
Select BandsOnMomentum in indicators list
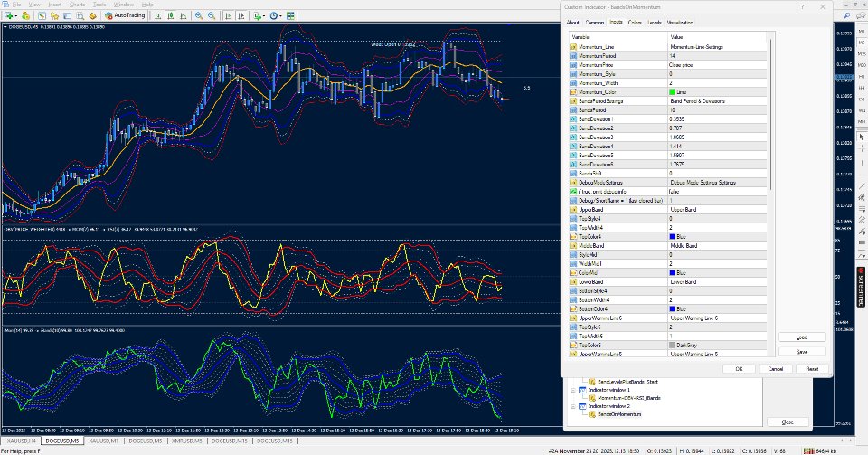pos(618,414)
